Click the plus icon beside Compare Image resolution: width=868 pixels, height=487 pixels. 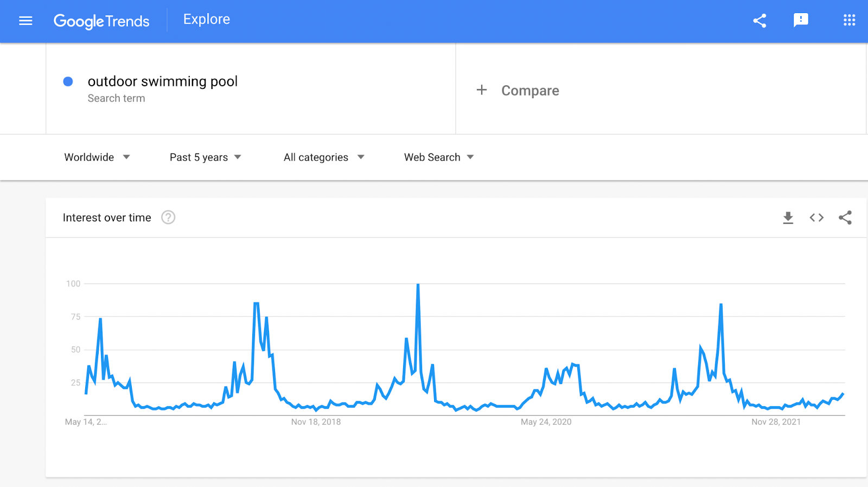(481, 90)
